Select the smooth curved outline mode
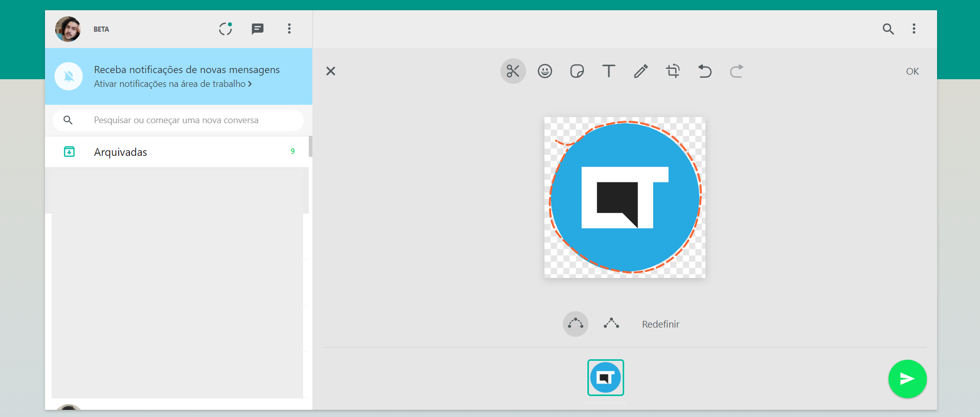The image size is (980, 417). coord(576,324)
